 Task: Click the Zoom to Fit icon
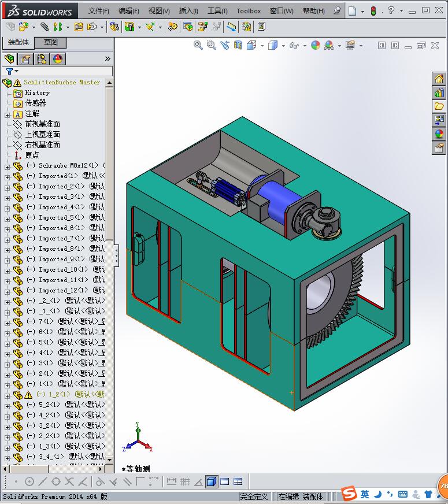pos(198,45)
